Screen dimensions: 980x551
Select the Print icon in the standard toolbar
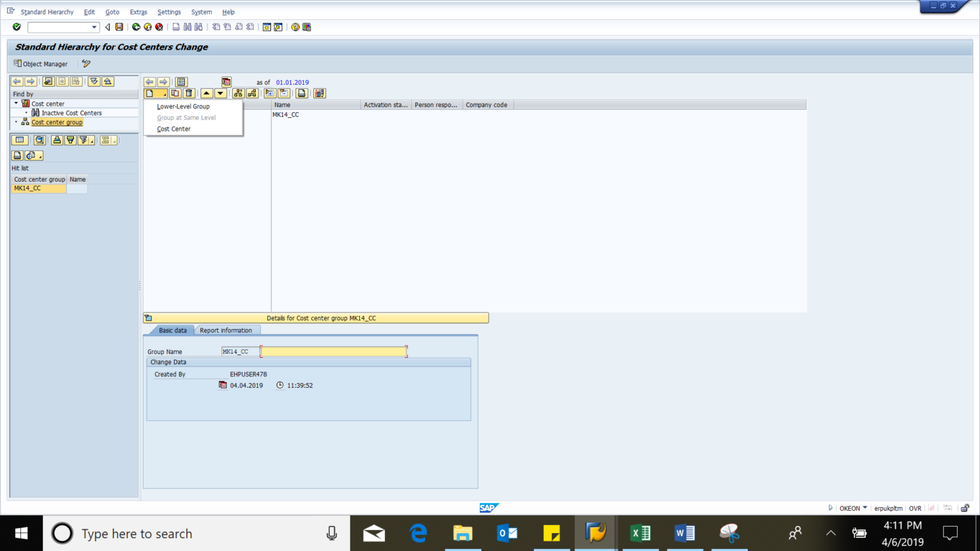[175, 27]
